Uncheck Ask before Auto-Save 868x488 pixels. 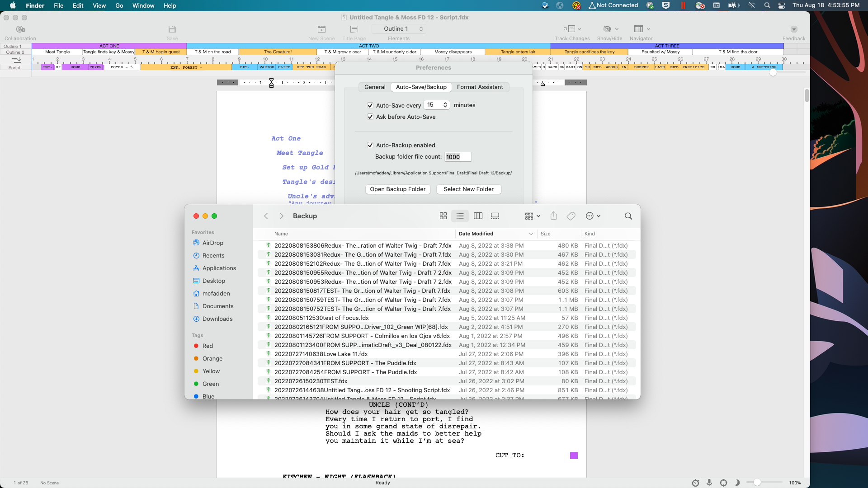(370, 117)
